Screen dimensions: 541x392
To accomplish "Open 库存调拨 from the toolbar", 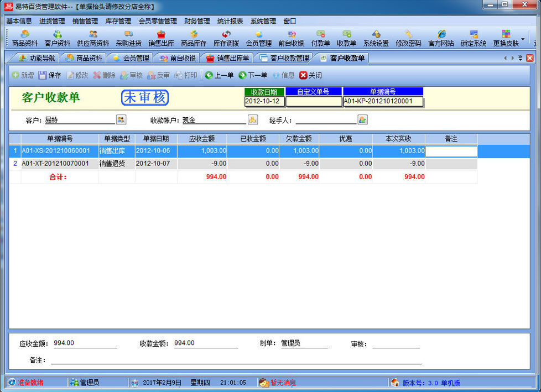I will tap(226, 38).
